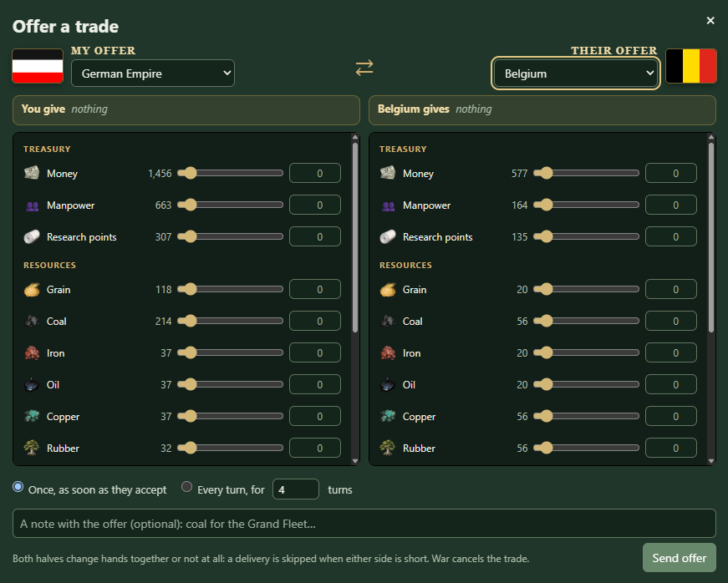Click the Copper icon in My Offer
728x583 pixels.
tap(32, 416)
